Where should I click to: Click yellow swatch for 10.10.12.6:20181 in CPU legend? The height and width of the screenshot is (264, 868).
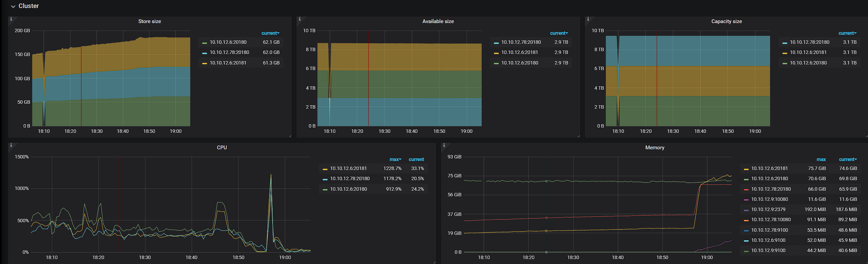325,169
